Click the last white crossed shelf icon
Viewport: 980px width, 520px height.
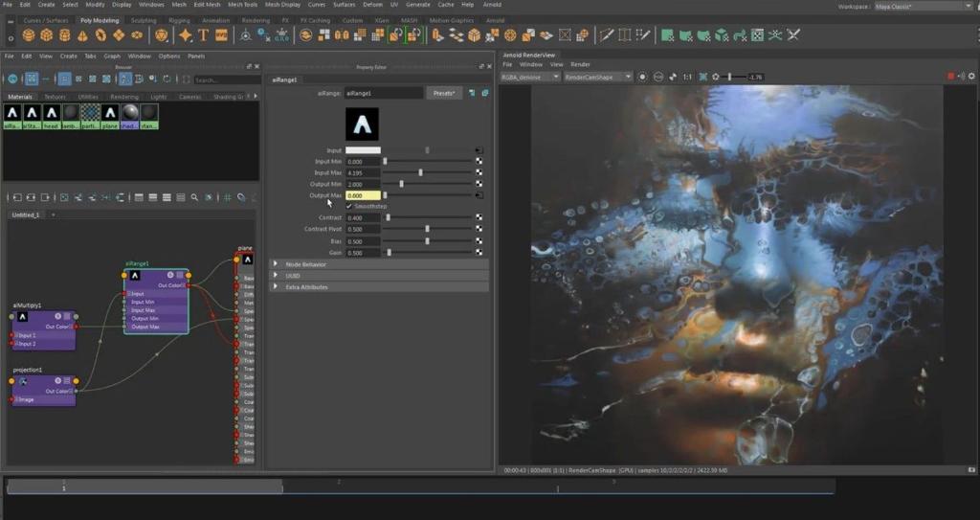pyautogui.click(x=793, y=35)
